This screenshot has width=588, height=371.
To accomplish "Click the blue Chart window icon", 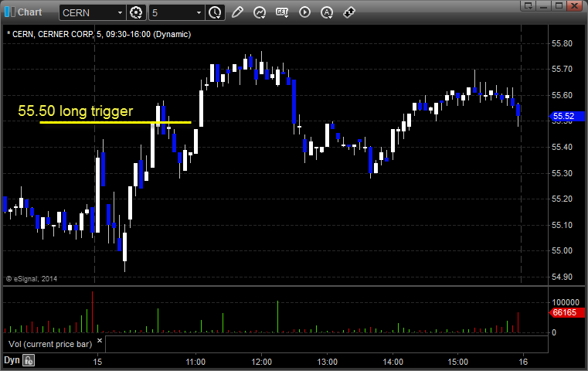I will (10, 12).
